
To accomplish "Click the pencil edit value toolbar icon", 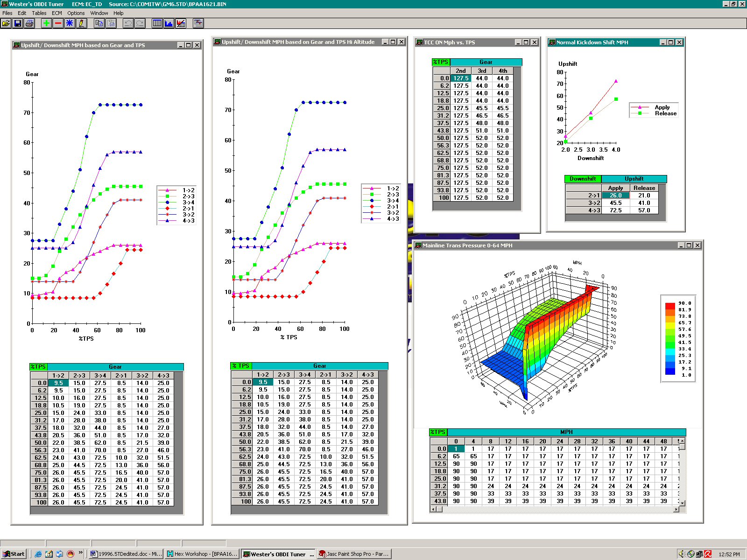I will (82, 23).
